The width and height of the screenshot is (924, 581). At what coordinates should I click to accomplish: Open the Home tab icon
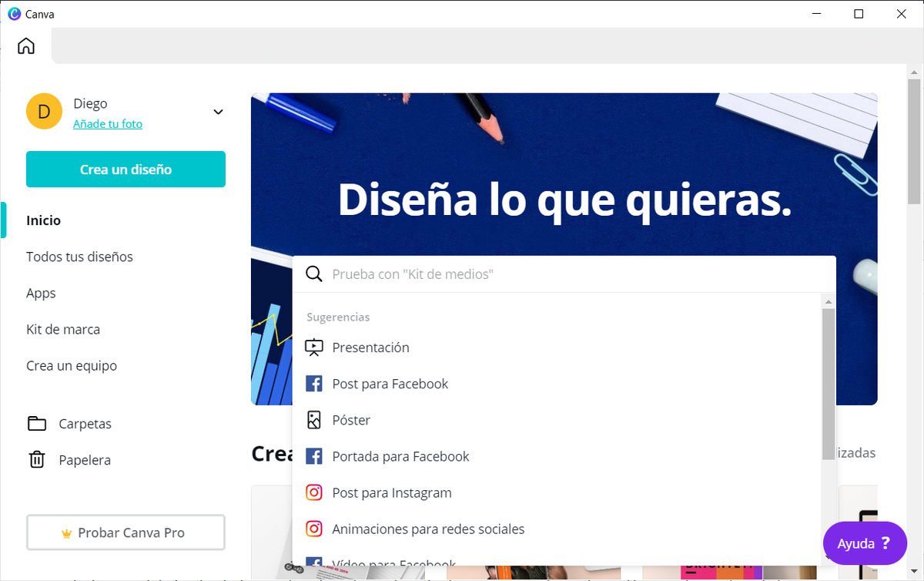(x=26, y=46)
